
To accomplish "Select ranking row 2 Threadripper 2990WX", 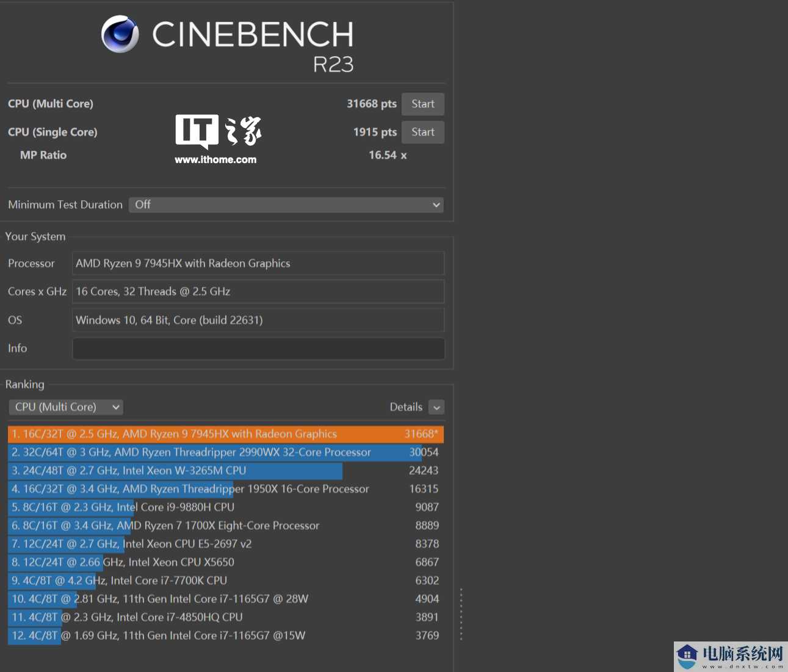I will 226,452.
